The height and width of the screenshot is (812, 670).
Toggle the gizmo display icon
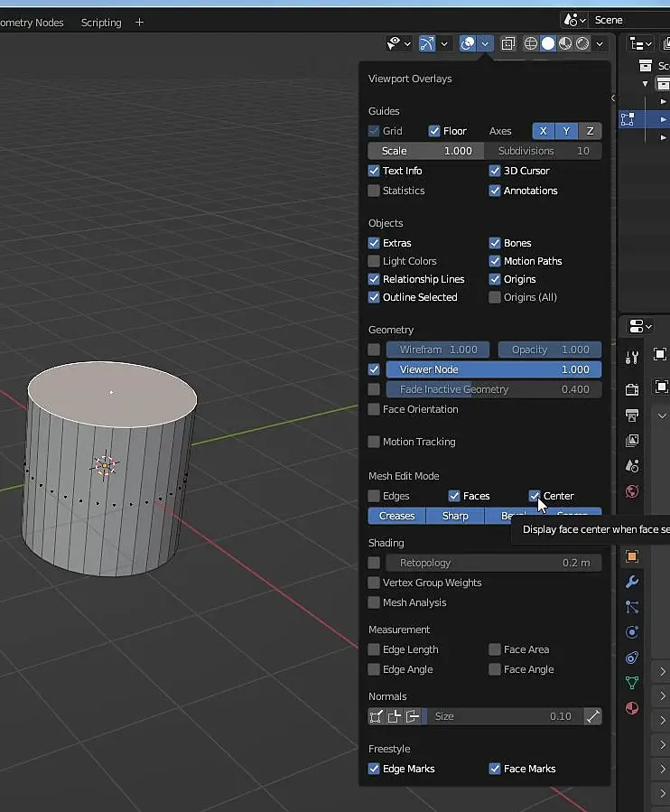427,43
